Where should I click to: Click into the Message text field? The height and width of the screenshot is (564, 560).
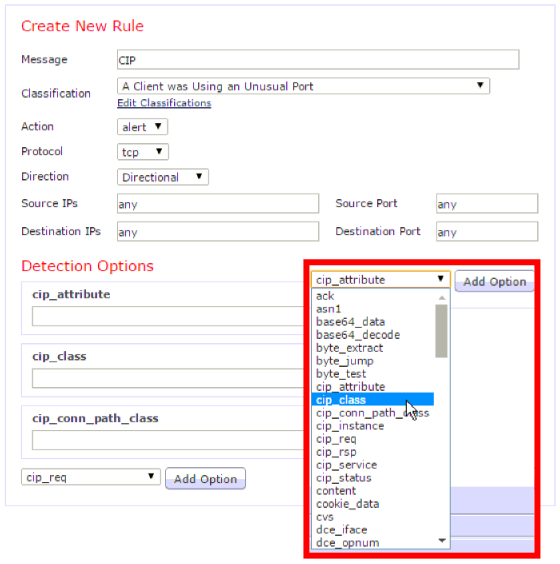[x=318, y=60]
